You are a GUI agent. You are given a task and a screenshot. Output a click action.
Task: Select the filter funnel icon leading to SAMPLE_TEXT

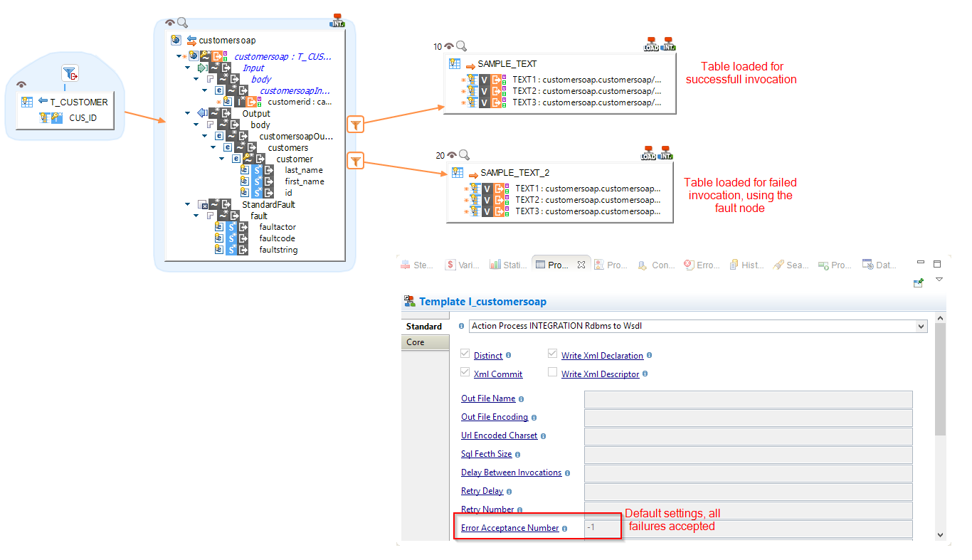pyautogui.click(x=356, y=124)
